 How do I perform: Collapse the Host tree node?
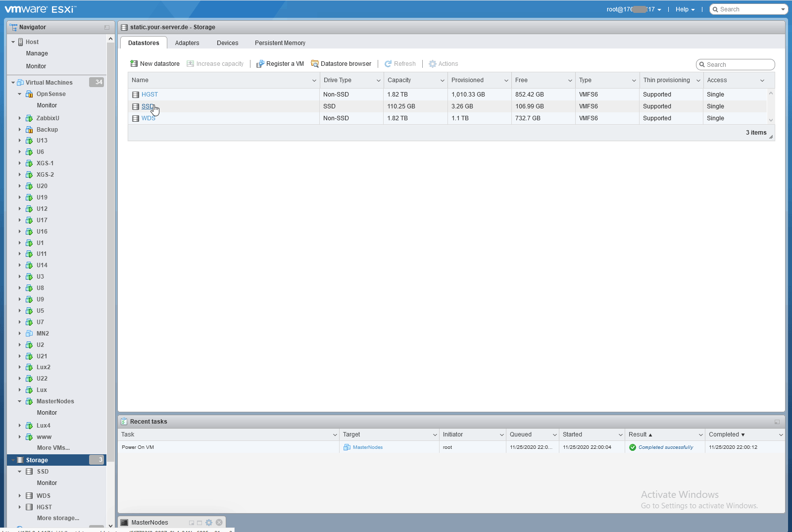pyautogui.click(x=13, y=42)
